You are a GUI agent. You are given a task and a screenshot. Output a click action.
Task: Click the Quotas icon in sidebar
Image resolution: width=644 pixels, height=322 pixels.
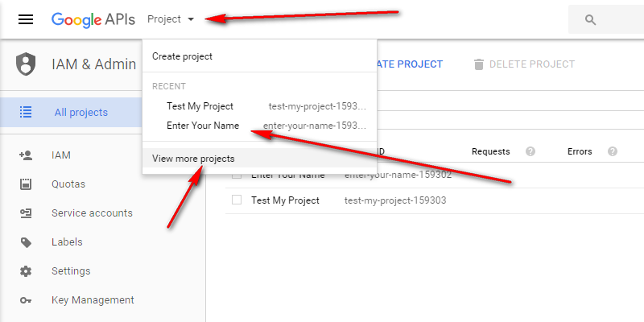(26, 184)
